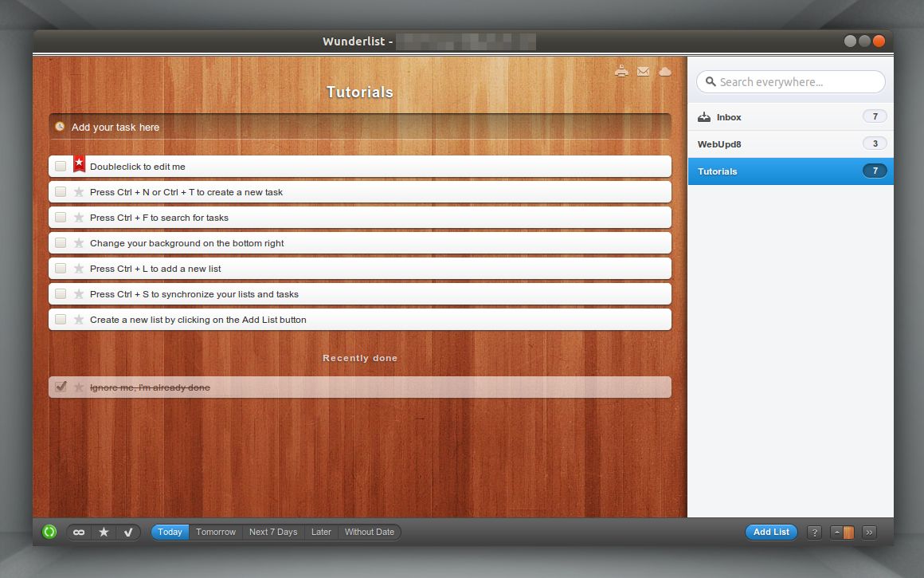The width and height of the screenshot is (924, 578).
Task: Switch to Next 7 Days filter
Action: click(x=273, y=532)
